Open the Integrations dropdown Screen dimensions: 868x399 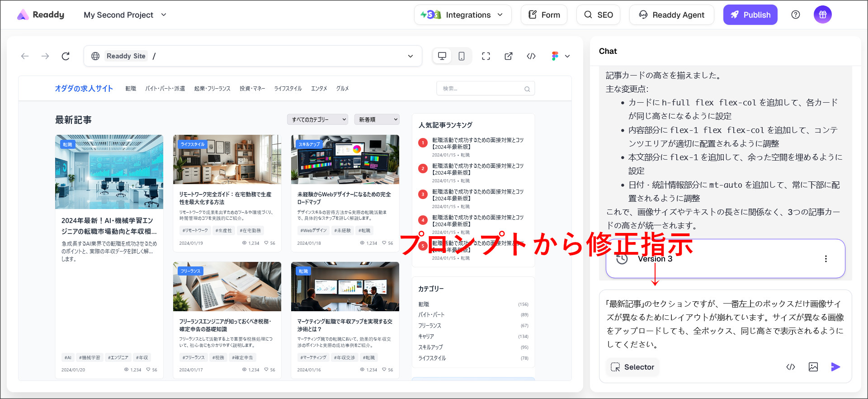462,15
